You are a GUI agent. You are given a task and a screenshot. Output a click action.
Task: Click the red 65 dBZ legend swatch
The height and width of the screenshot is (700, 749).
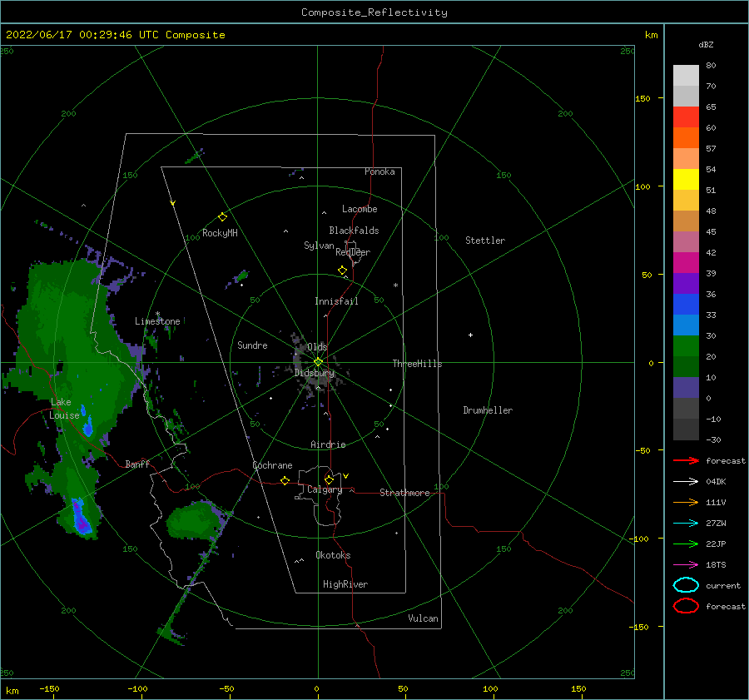click(x=686, y=117)
